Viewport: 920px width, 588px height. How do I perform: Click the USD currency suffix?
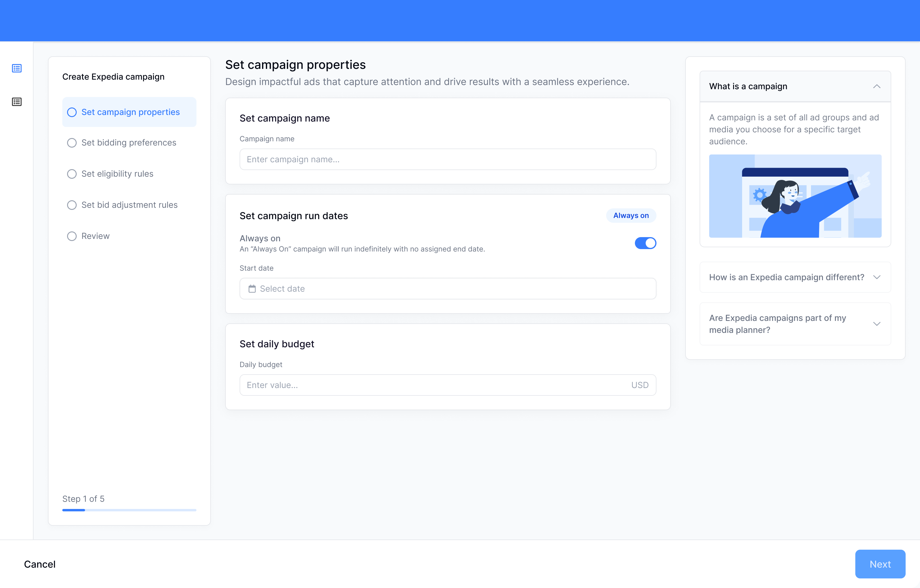pyautogui.click(x=640, y=385)
